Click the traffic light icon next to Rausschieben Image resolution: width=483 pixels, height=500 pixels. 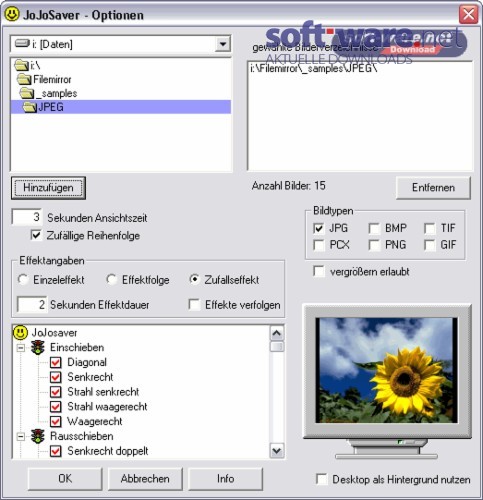(38, 436)
